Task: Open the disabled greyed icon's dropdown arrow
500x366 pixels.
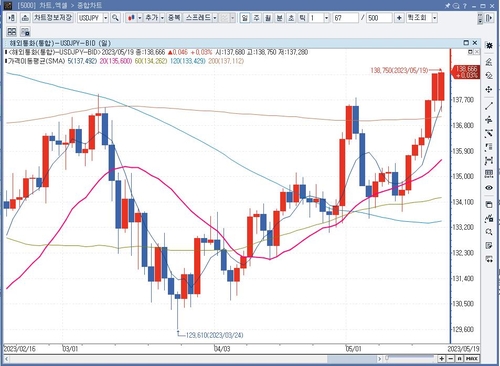Action: (x=233, y=18)
